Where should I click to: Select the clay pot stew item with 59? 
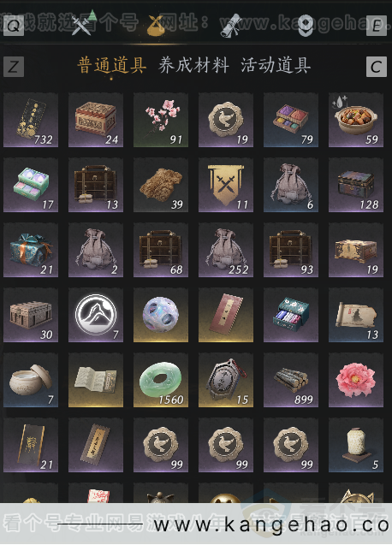tap(356, 120)
